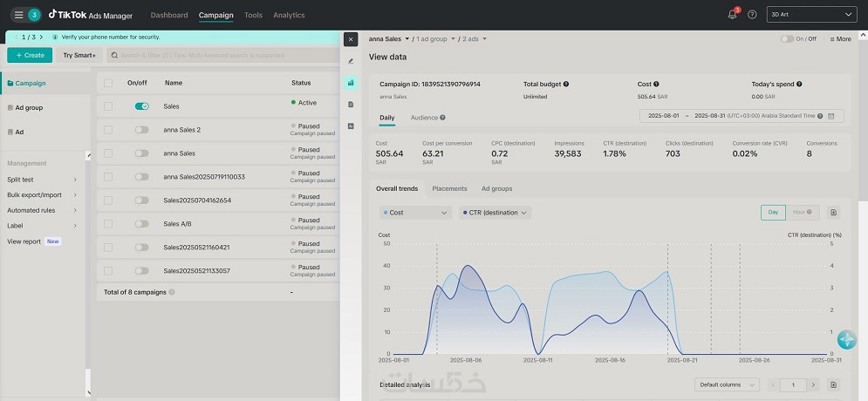Image resolution: width=868 pixels, height=401 pixels.
Task: Open the notifications bell
Action: pos(733,15)
